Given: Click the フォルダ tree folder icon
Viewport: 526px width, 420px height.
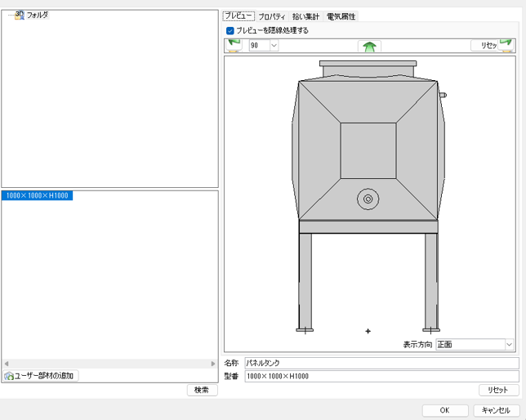Looking at the screenshot, I should click(20, 15).
